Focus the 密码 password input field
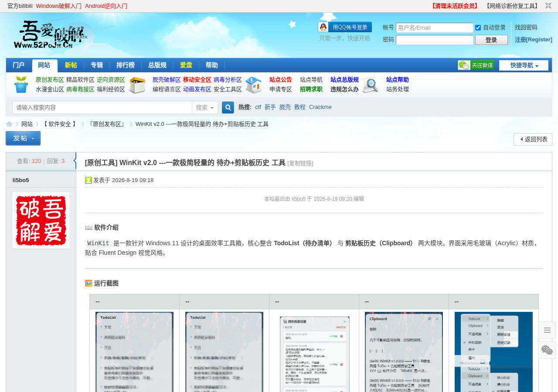 tap(435, 40)
